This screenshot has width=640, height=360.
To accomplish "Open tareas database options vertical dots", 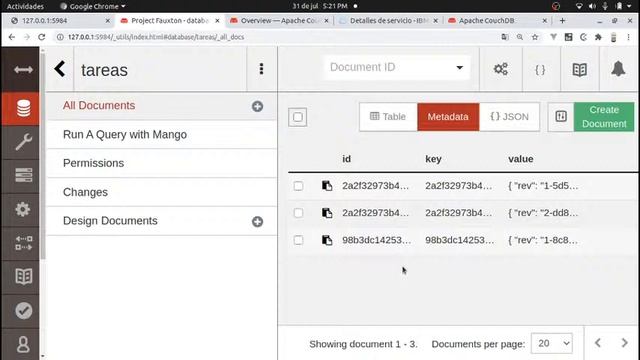I will click(261, 69).
